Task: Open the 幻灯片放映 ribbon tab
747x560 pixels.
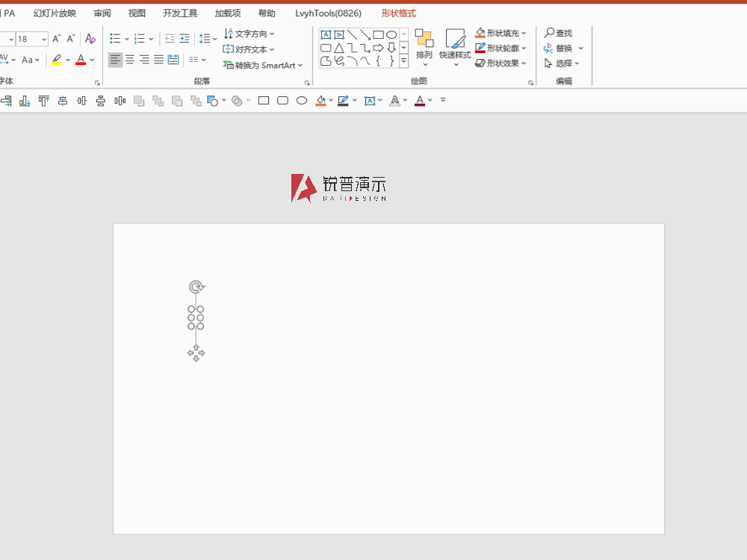Action: [x=55, y=13]
